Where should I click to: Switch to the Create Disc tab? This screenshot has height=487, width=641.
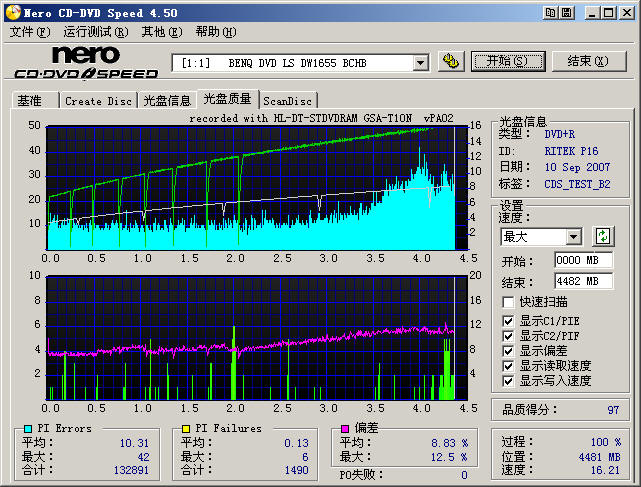tap(98, 101)
